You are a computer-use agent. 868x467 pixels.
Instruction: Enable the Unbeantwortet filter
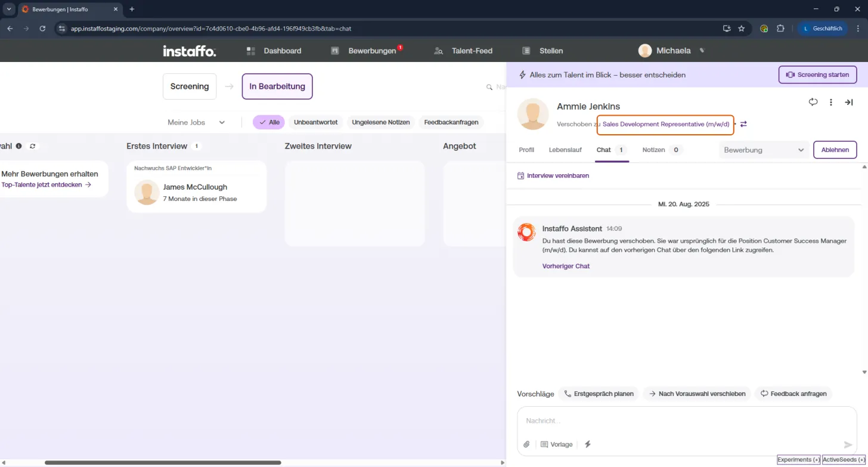point(315,122)
